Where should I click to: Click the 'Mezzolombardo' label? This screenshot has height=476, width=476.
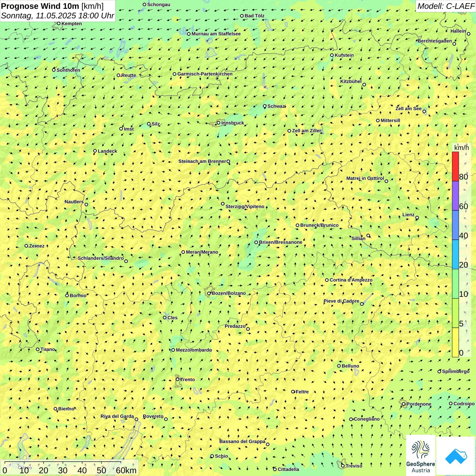click(x=194, y=350)
